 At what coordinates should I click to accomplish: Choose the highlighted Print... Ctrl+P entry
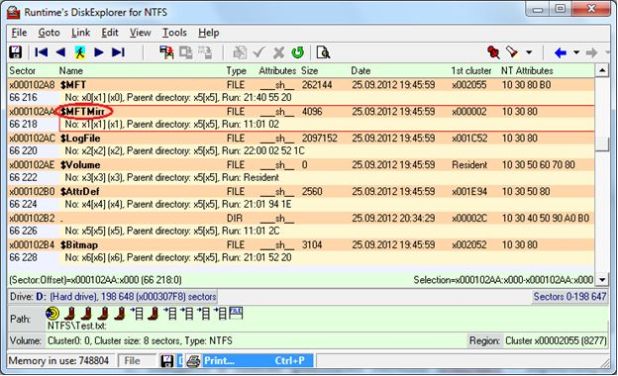pos(258,361)
